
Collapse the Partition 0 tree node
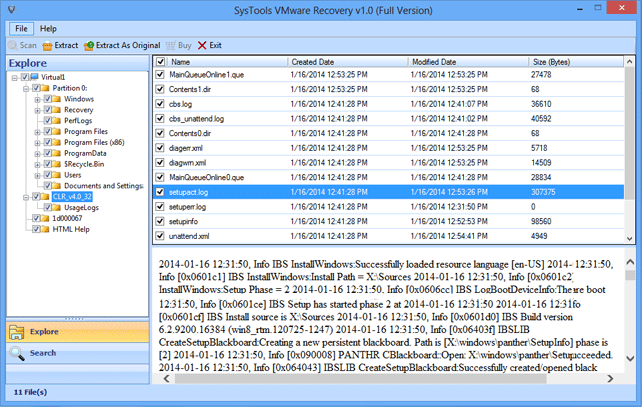coord(26,88)
